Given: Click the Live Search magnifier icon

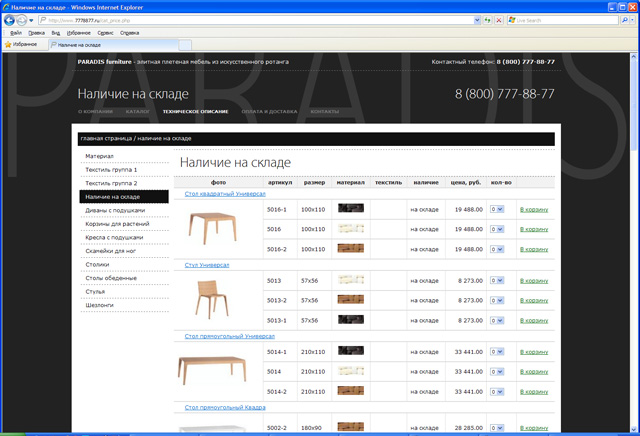Looking at the screenshot, I should (624, 20).
